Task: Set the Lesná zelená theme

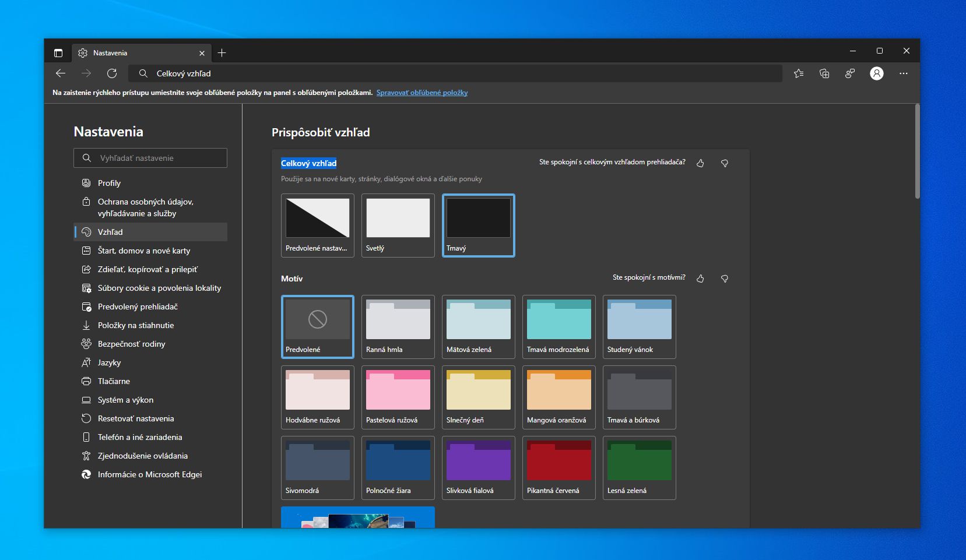Action: [x=640, y=468]
